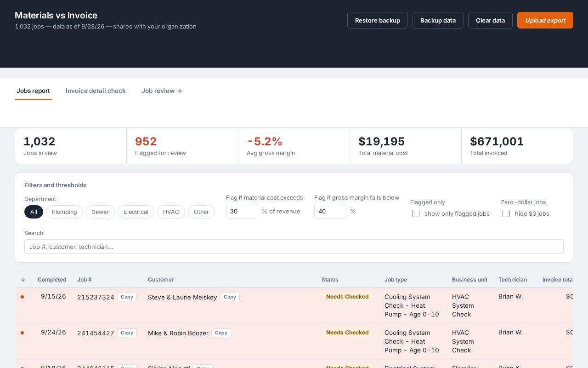The height and width of the screenshot is (368, 588).
Task: Click customer name Mike & Robin Boozer
Action: coord(178,333)
